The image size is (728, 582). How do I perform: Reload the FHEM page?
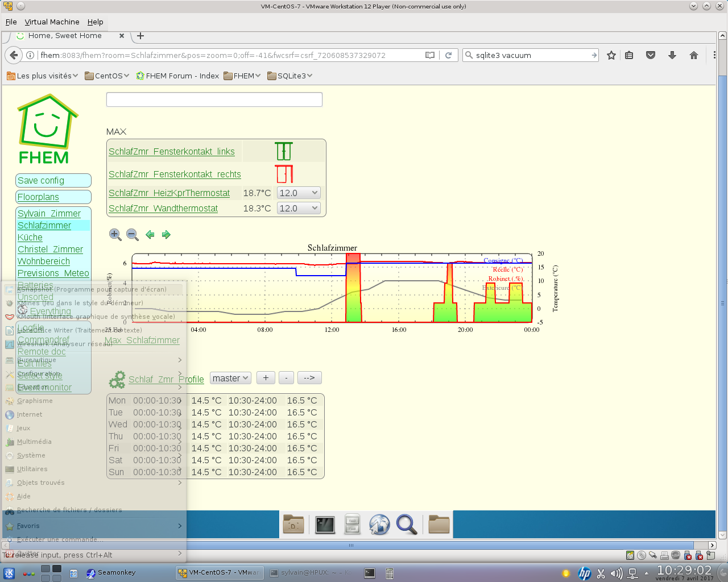(x=448, y=55)
